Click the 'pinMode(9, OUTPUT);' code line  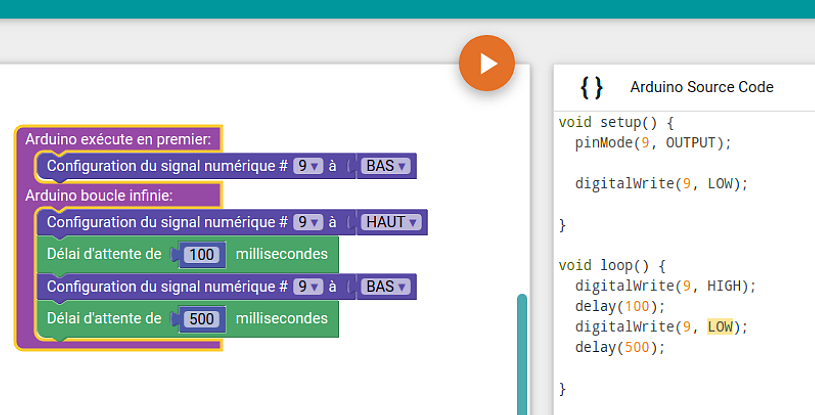[x=653, y=143]
